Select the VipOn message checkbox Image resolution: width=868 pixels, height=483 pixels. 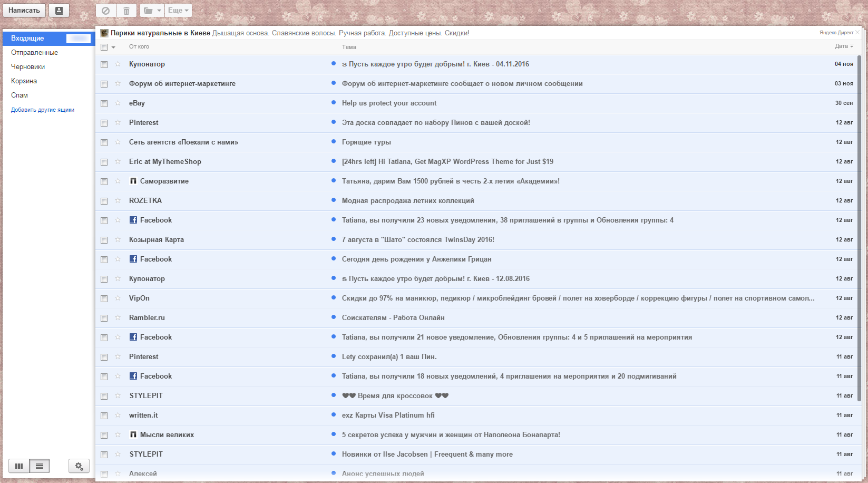click(104, 298)
